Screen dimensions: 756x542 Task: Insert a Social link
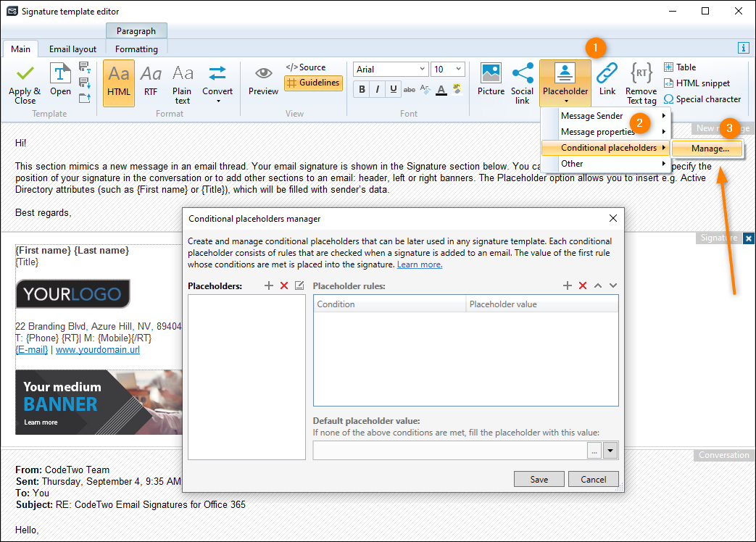(522, 84)
